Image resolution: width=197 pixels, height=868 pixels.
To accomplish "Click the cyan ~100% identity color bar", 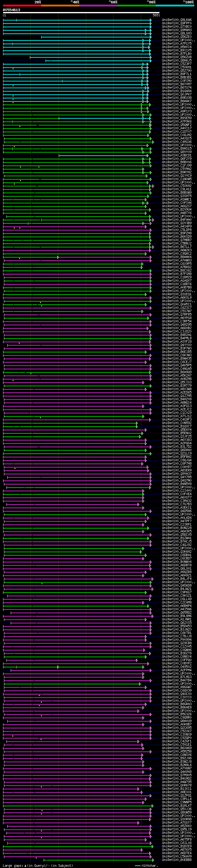I will coord(175,6).
